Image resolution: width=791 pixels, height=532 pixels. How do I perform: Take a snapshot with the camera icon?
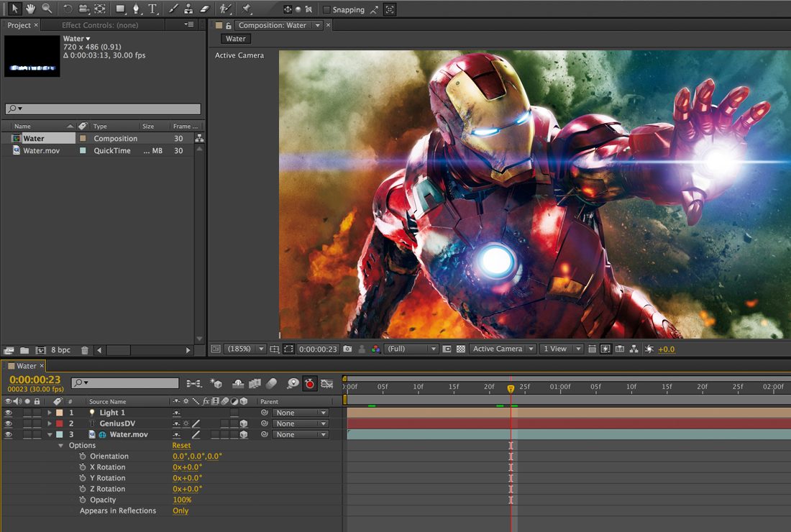[347, 349]
